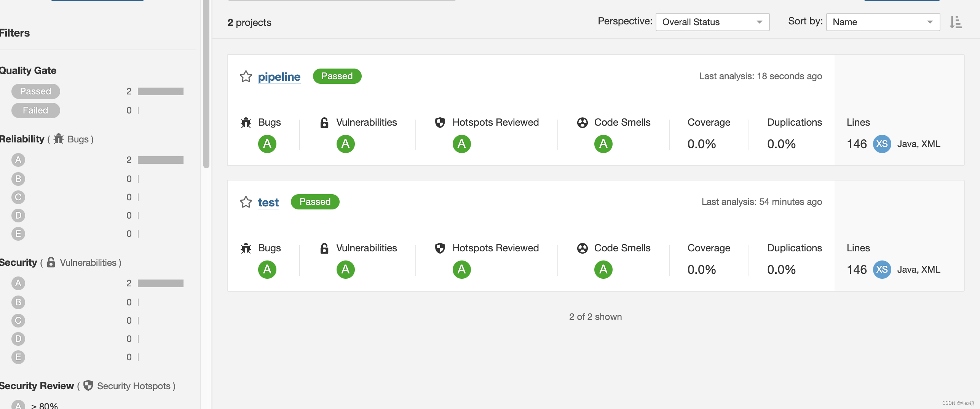This screenshot has width=980, height=409.
Task: Click the Bugs A rating of test
Action: click(267, 270)
